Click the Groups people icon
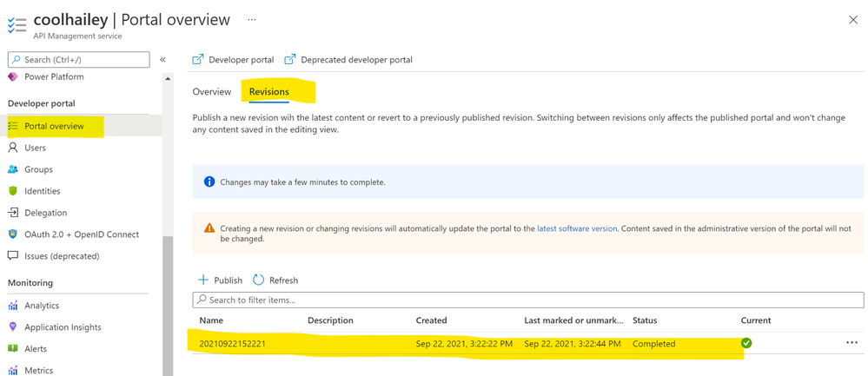 click(x=13, y=169)
